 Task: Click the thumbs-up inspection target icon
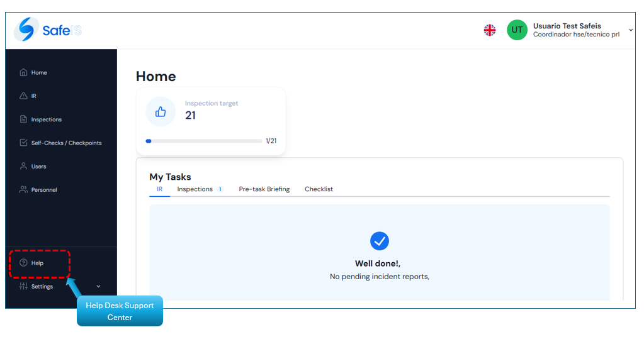[161, 112]
